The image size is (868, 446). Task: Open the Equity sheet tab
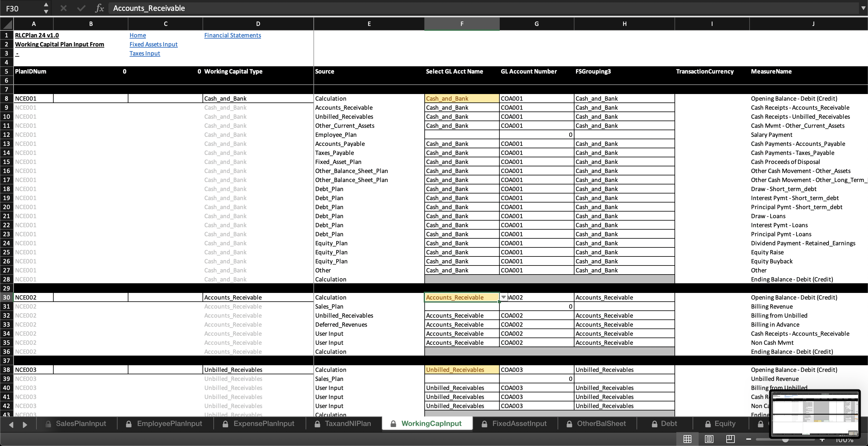pyautogui.click(x=720, y=423)
